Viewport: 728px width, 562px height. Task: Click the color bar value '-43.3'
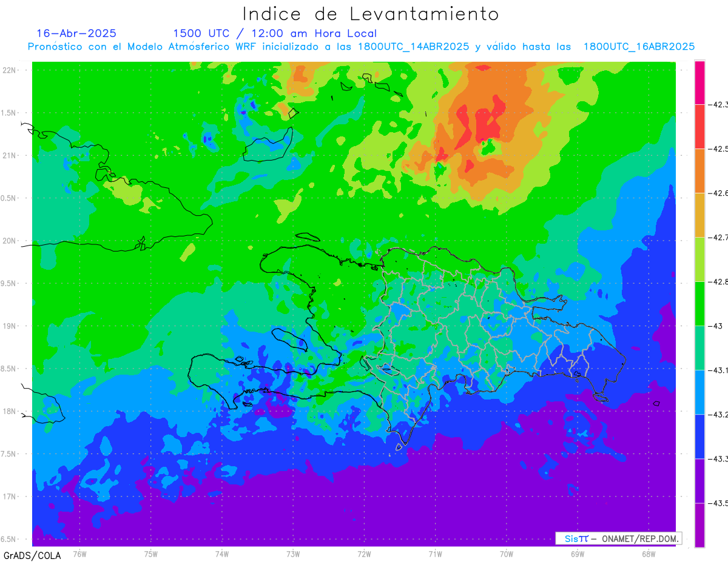(x=719, y=458)
